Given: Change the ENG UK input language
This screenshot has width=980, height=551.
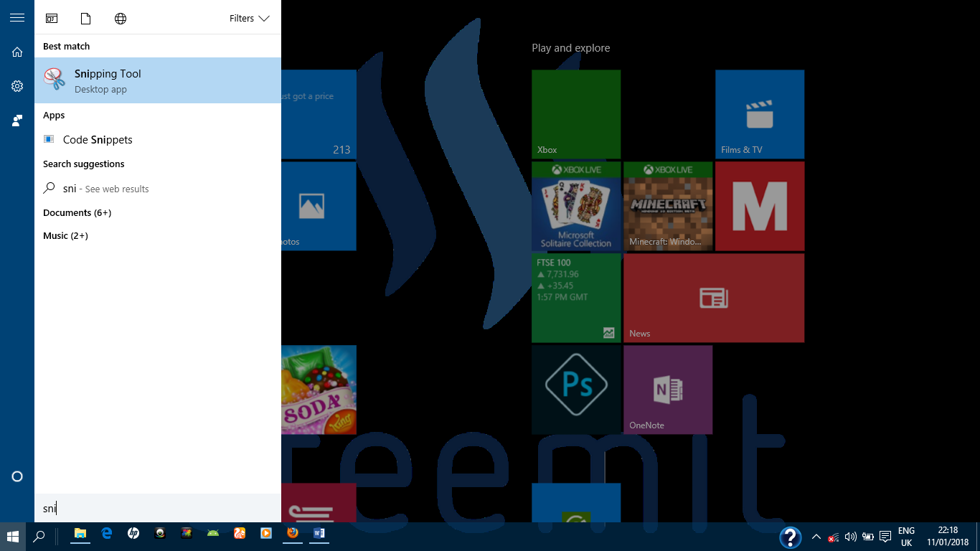Looking at the screenshot, I should [907, 537].
